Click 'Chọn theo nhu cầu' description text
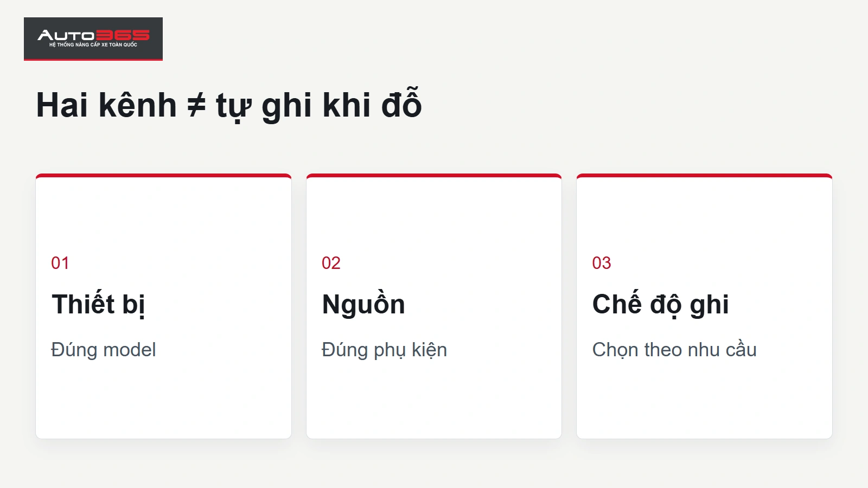 click(674, 350)
